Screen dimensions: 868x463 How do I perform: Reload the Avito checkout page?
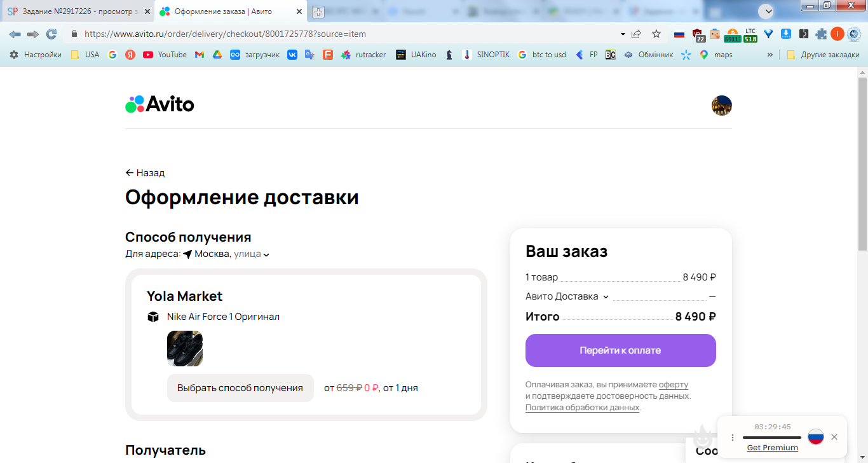pyautogui.click(x=51, y=34)
